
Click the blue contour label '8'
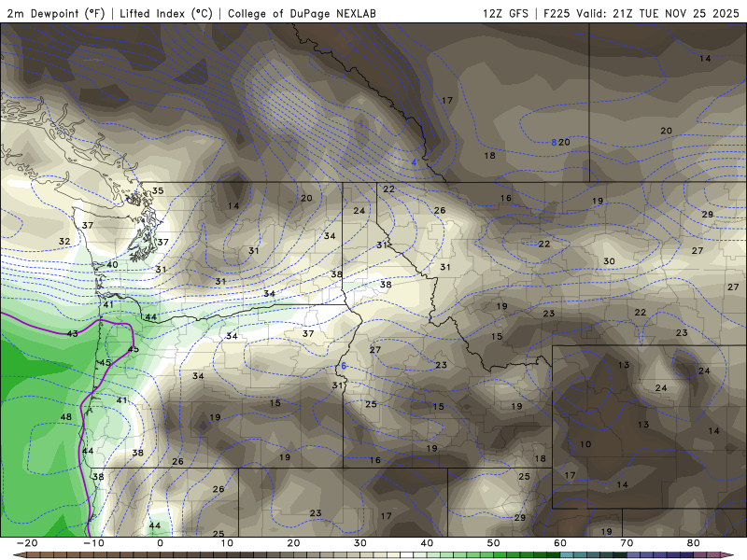point(554,143)
